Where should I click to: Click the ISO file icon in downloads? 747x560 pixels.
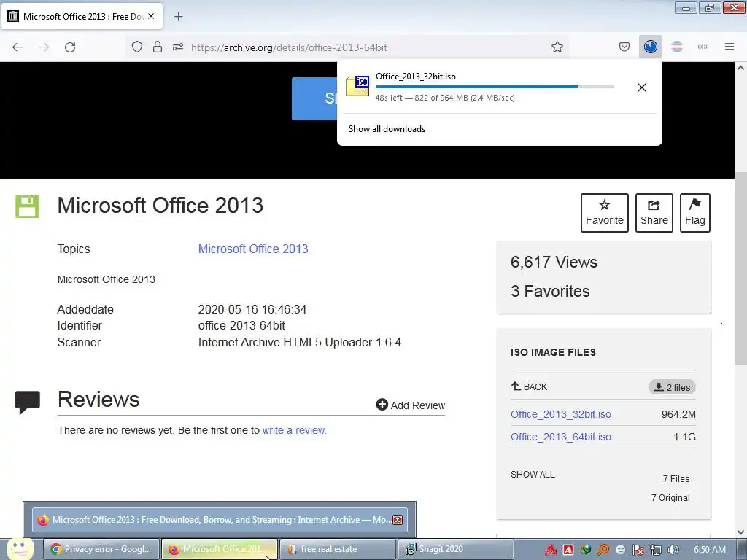pos(357,86)
